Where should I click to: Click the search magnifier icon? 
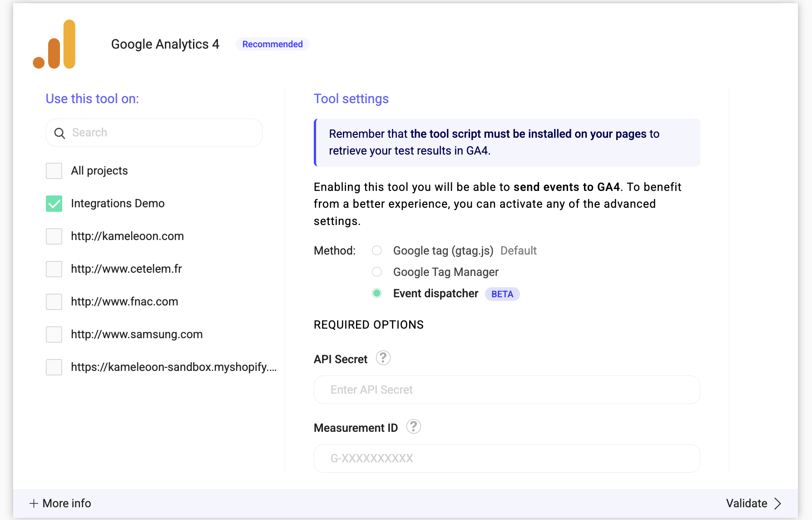point(59,133)
